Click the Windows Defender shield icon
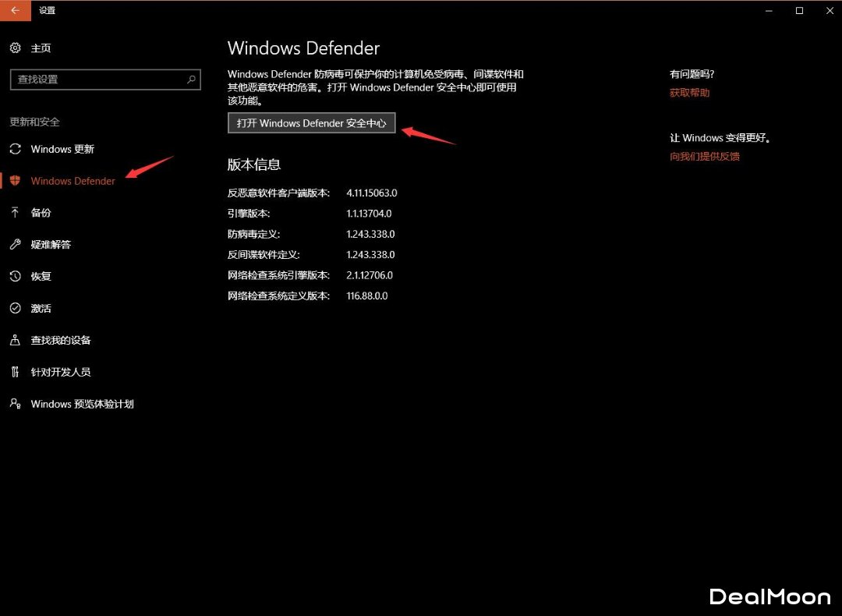This screenshot has width=842, height=616. 15,181
